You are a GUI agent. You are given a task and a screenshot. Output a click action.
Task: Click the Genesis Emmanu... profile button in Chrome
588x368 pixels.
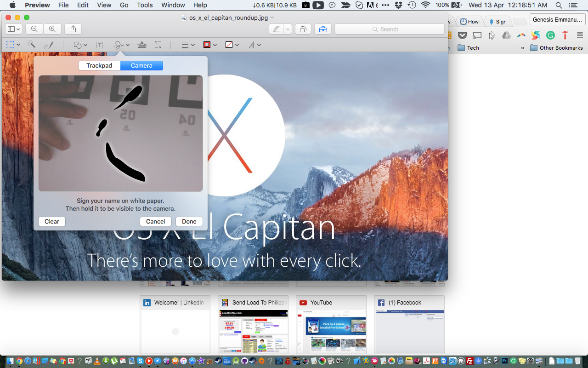pyautogui.click(x=557, y=20)
